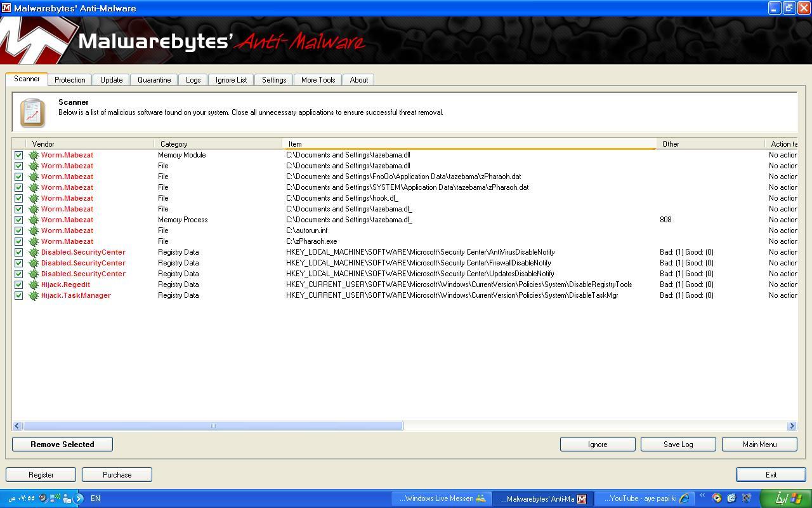Click the Purchase button
Screen dimensions: 812x508
point(117,475)
